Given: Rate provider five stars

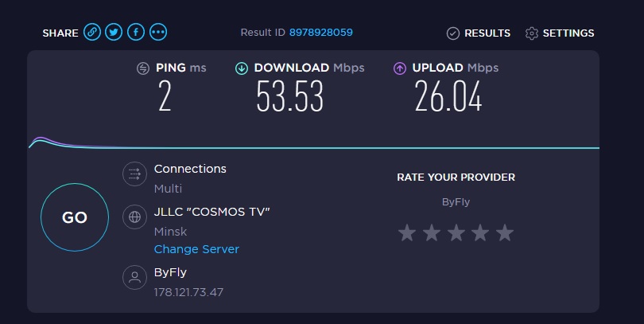Looking at the screenshot, I should [x=505, y=233].
